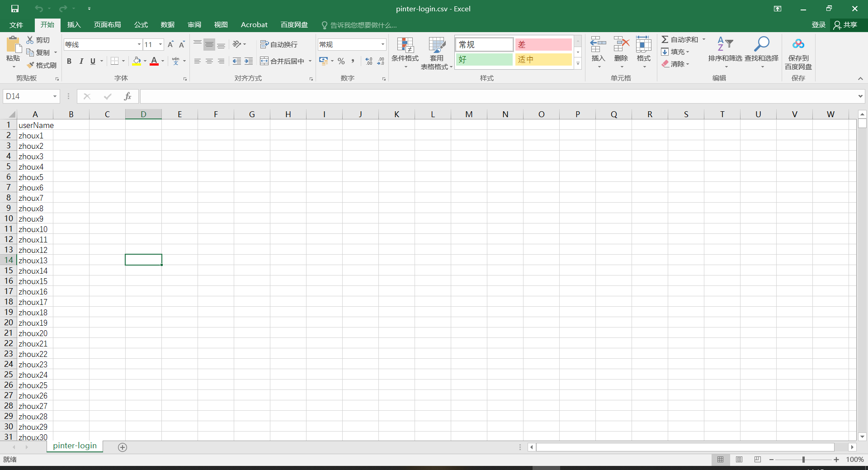Align text to the left
The image size is (868, 470).
pos(198,61)
